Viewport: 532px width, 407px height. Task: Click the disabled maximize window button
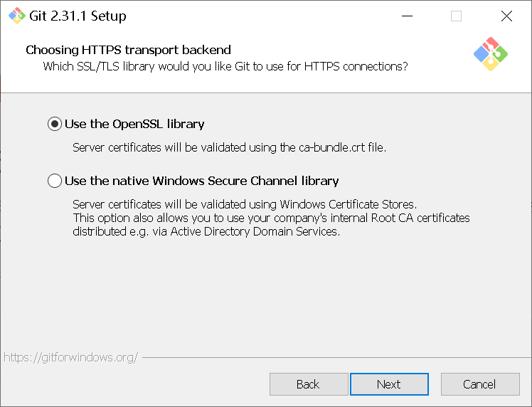pos(456,16)
